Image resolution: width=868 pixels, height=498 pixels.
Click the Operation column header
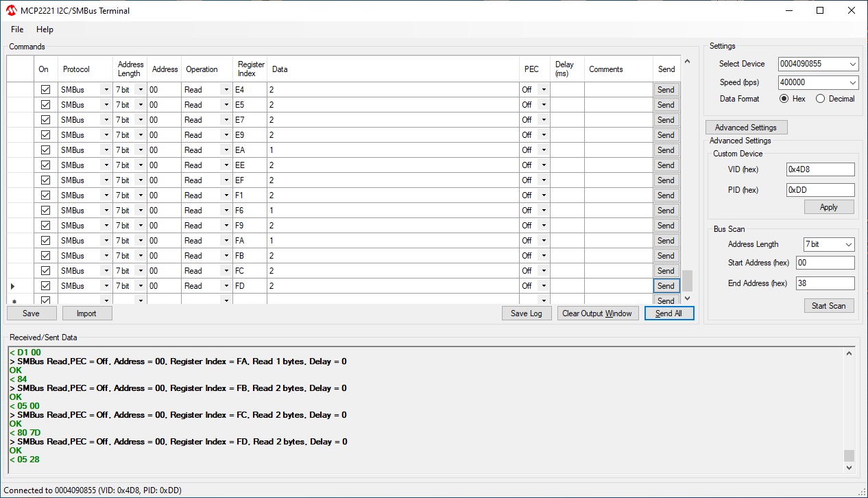pyautogui.click(x=207, y=69)
